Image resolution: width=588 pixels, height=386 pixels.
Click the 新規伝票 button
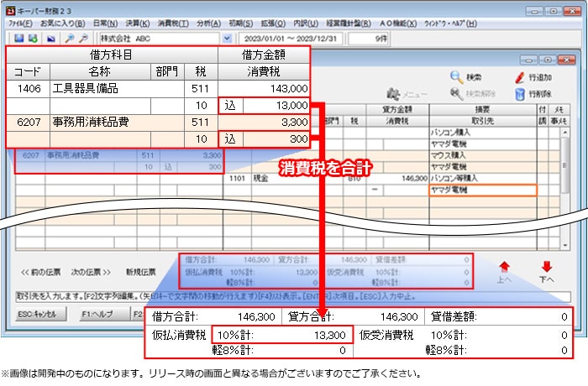[141, 272]
